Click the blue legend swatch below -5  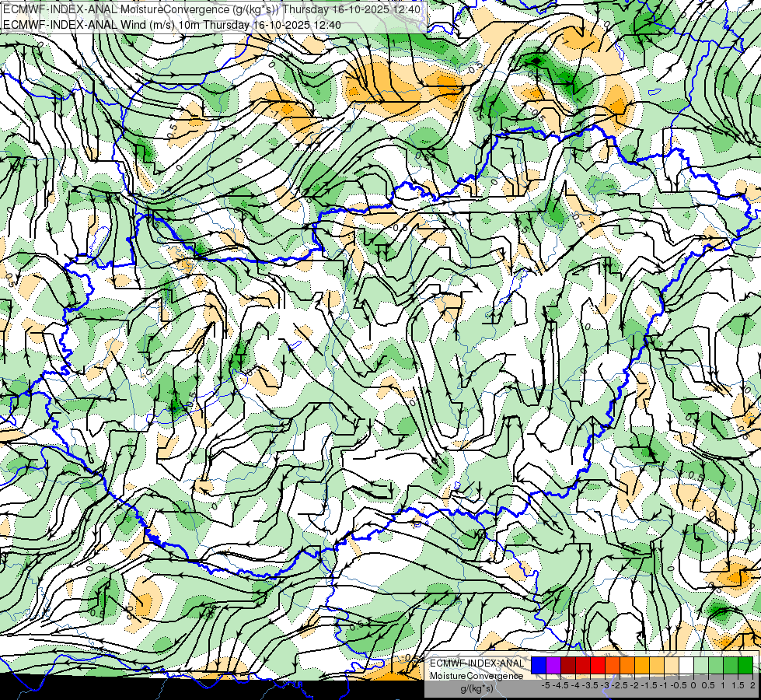[x=539, y=666]
